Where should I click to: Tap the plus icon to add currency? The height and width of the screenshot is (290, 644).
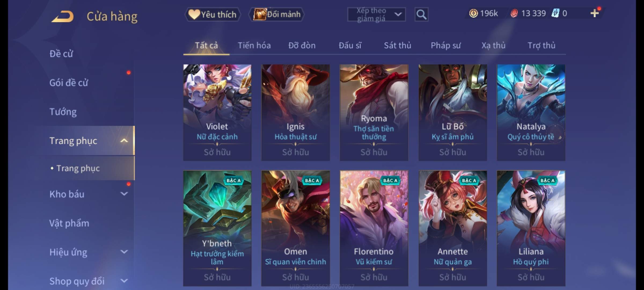click(595, 13)
